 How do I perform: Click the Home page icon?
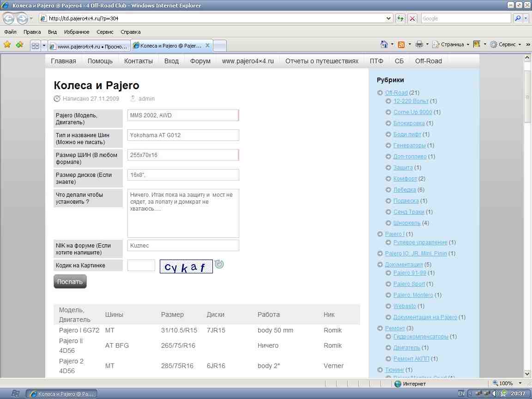tap(384, 44)
